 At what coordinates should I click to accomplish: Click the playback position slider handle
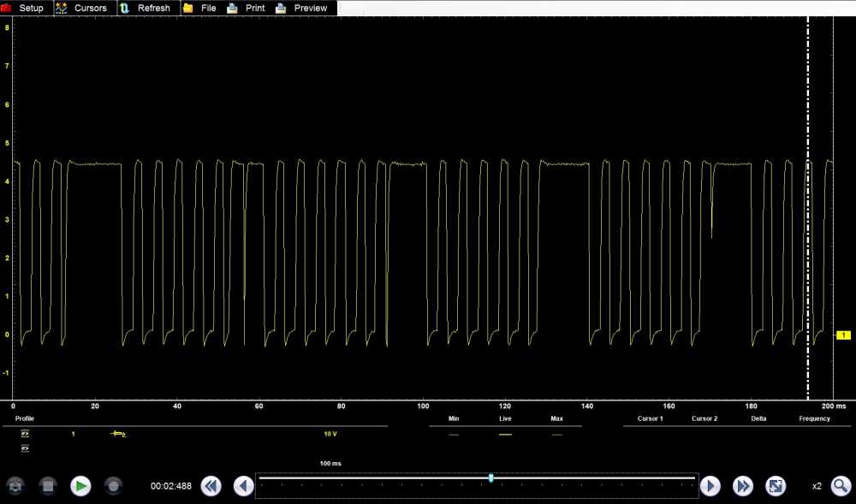pos(490,478)
